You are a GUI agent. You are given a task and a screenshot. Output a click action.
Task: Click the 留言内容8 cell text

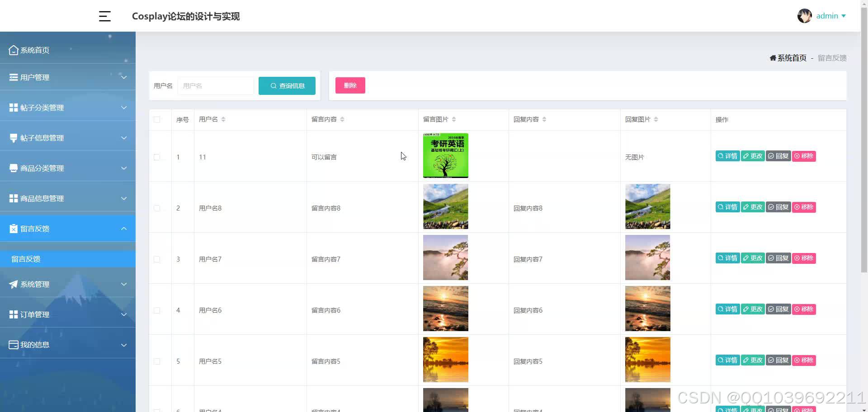tap(326, 208)
